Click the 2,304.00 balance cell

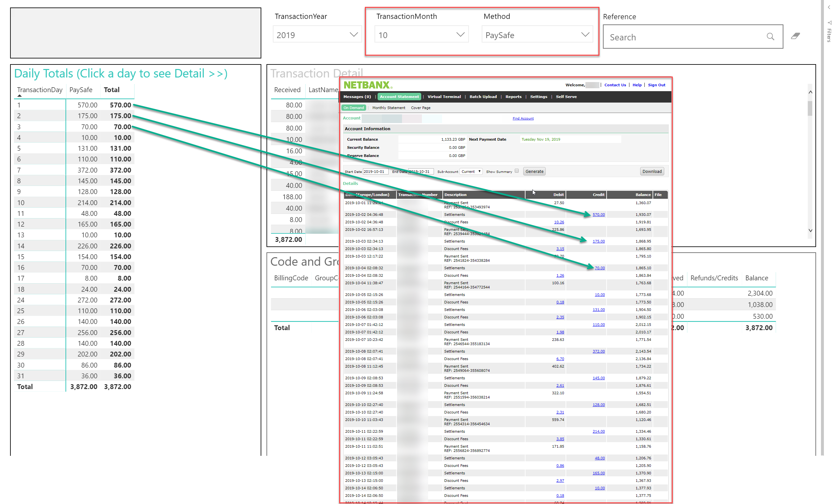(x=760, y=293)
